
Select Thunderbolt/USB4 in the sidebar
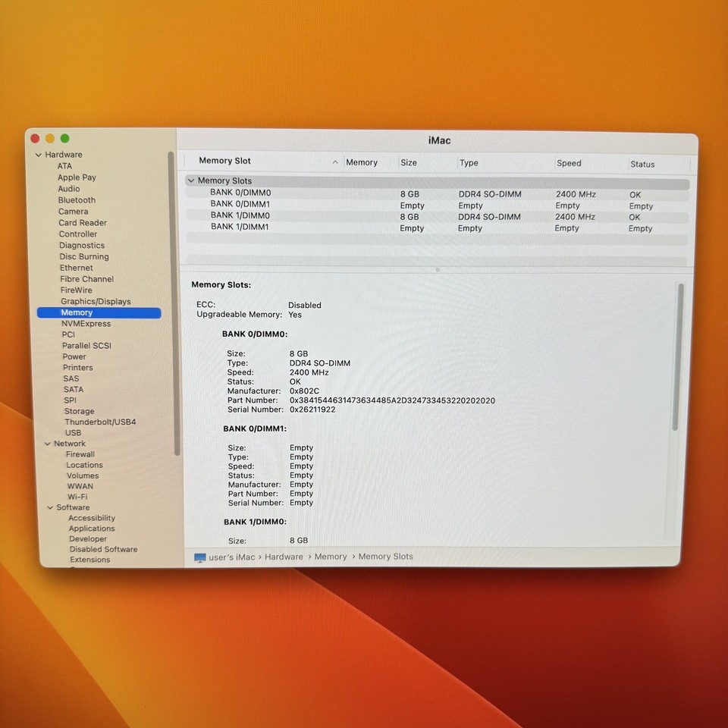pos(100,422)
